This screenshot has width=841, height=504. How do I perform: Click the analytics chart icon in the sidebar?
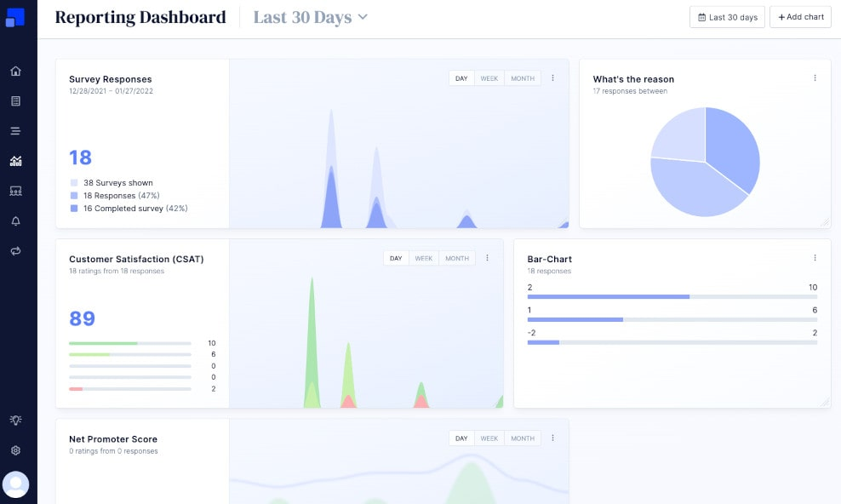[15, 161]
